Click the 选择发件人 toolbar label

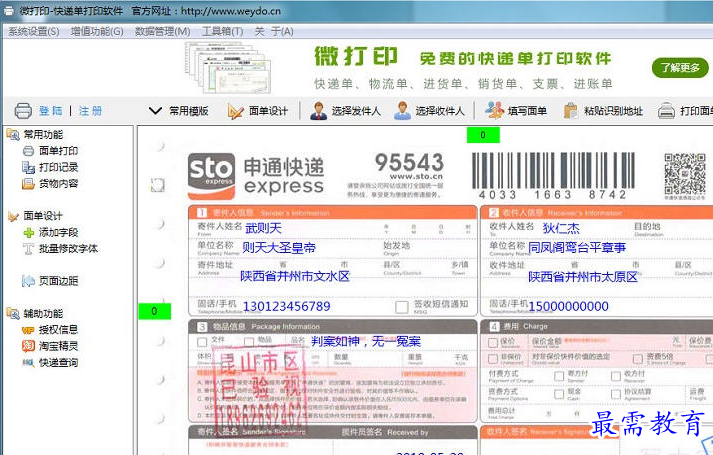coord(356,111)
